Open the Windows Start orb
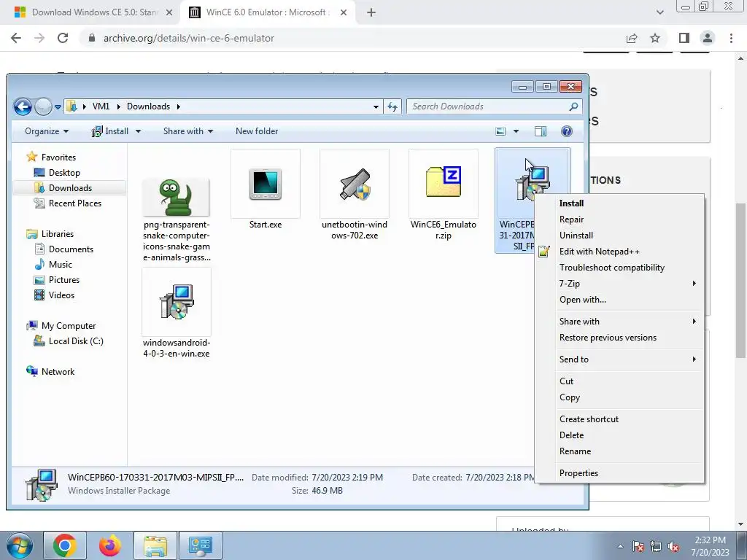 [19, 545]
